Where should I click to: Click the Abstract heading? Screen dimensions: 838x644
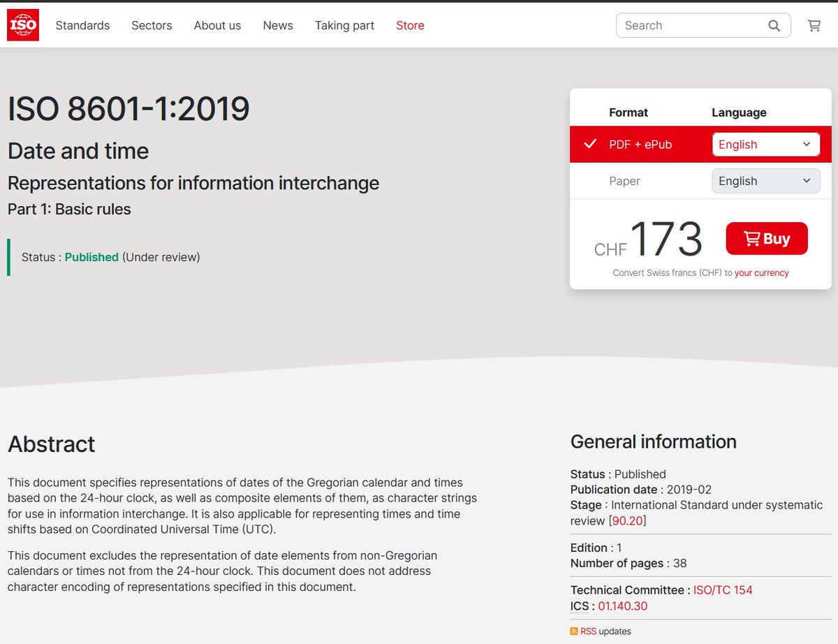[52, 444]
